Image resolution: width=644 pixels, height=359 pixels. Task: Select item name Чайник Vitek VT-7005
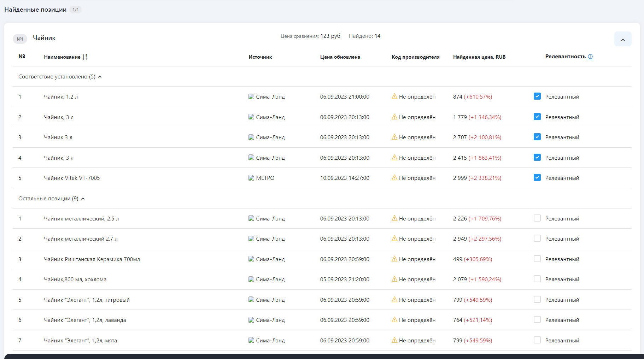[72, 178]
